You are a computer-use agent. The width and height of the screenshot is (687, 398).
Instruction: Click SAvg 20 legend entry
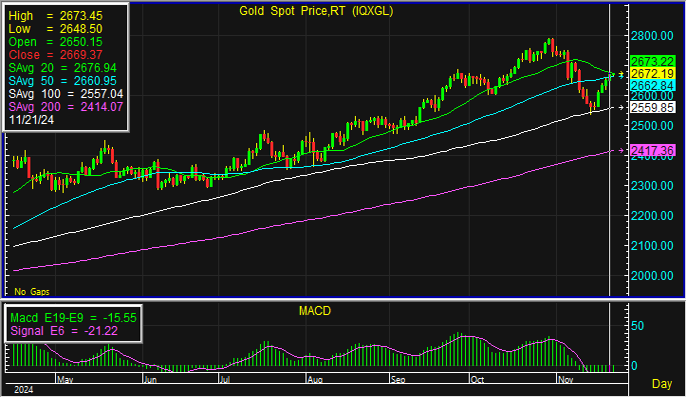coord(63,68)
